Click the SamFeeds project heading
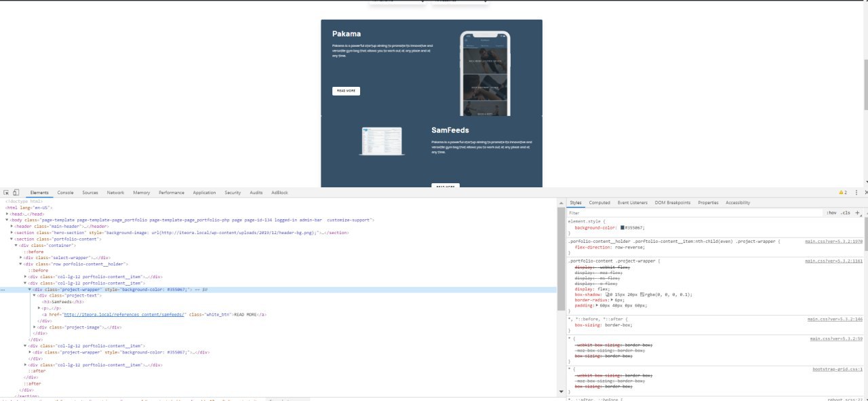This screenshot has width=868, height=401. click(x=450, y=130)
